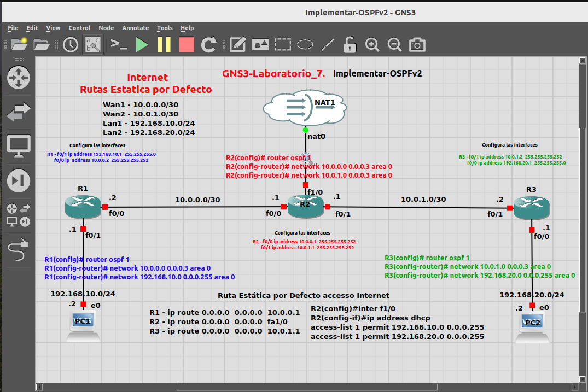The image size is (588, 392).
Task: Select the Add a note tool
Action: (238, 45)
